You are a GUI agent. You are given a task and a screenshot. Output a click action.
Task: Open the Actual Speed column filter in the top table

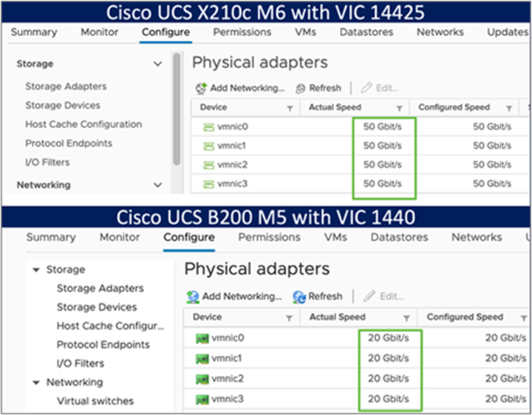pyautogui.click(x=400, y=108)
